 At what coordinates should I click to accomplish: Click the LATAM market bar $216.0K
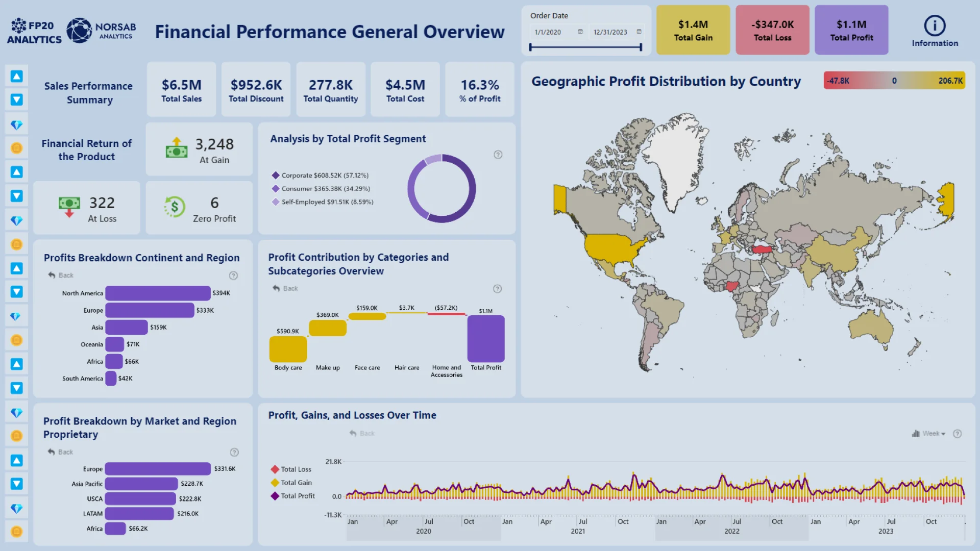[139, 513]
